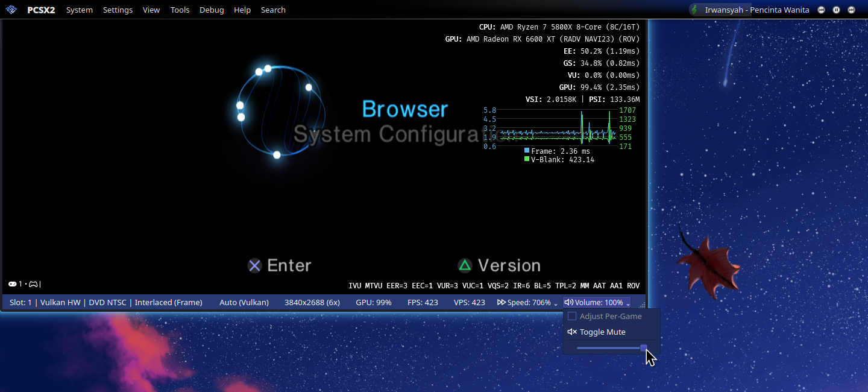This screenshot has width=868, height=392.
Task: Click Slot: 1 Vulkan HW status text
Action: point(106,302)
